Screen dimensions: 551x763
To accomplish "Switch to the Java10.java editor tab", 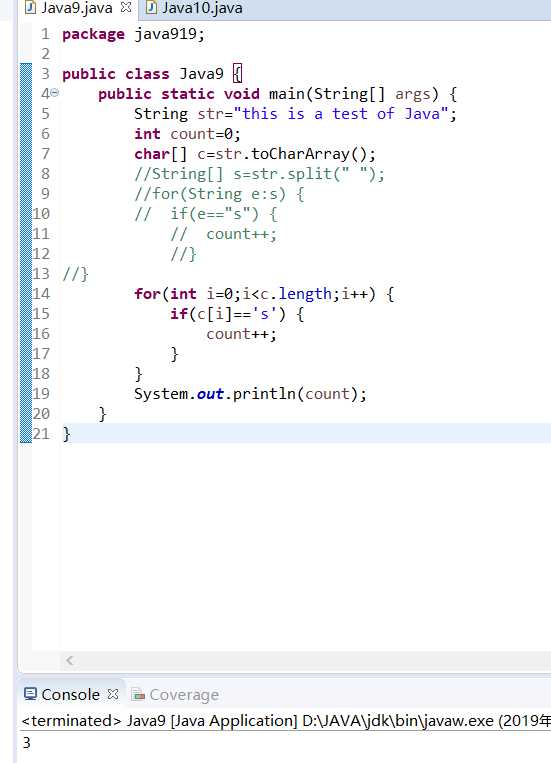I will coord(194,8).
